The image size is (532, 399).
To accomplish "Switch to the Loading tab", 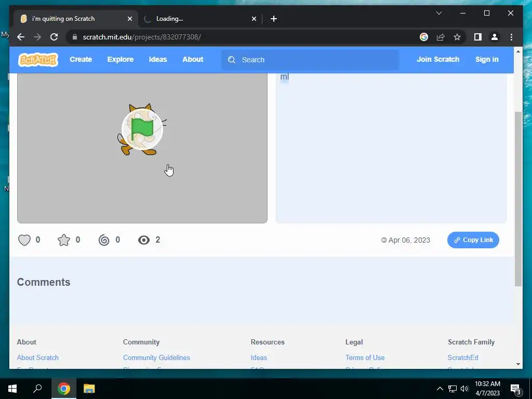I will [200, 19].
